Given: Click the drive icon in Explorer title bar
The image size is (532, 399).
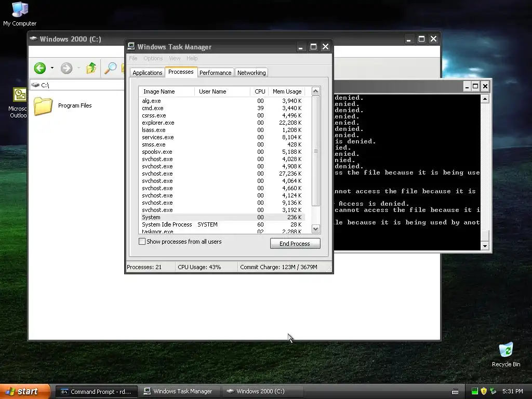Looking at the screenshot, I should click(x=33, y=38).
